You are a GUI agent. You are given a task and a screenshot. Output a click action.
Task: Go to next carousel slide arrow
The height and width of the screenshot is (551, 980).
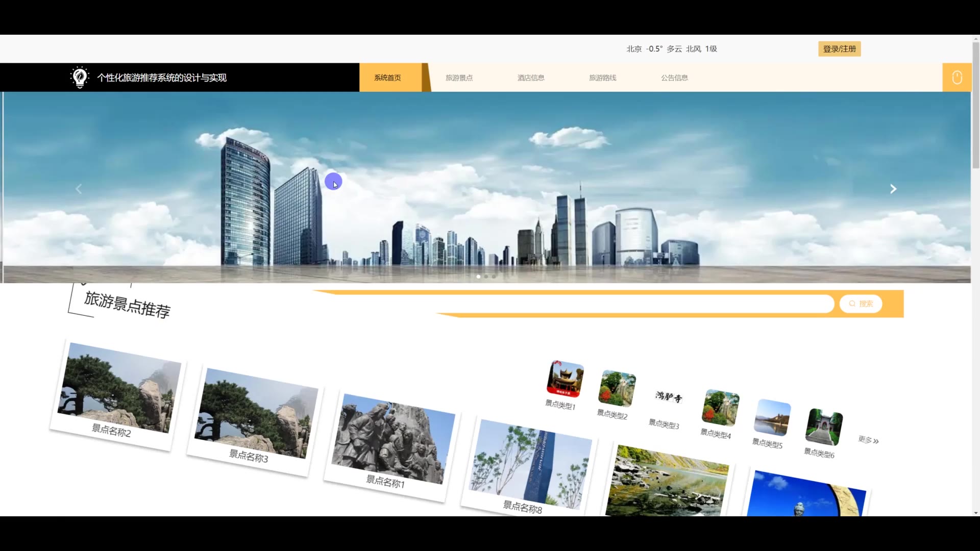[x=893, y=189]
